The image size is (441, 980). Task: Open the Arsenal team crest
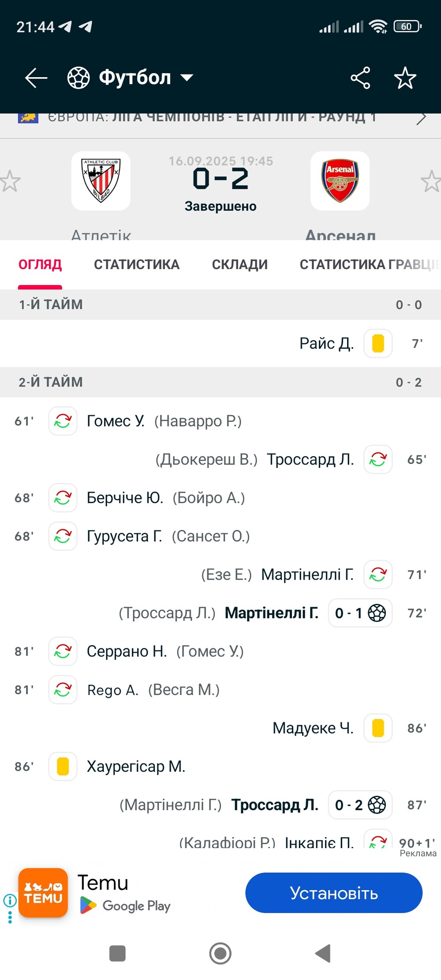click(340, 181)
